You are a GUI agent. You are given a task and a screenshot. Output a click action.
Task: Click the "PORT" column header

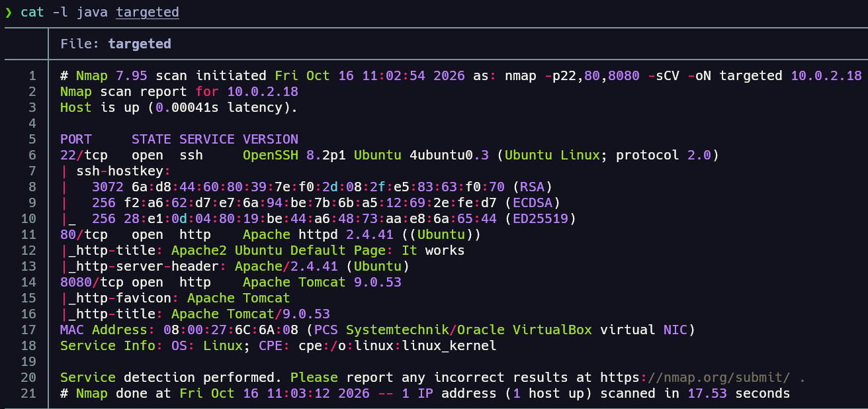pos(76,139)
